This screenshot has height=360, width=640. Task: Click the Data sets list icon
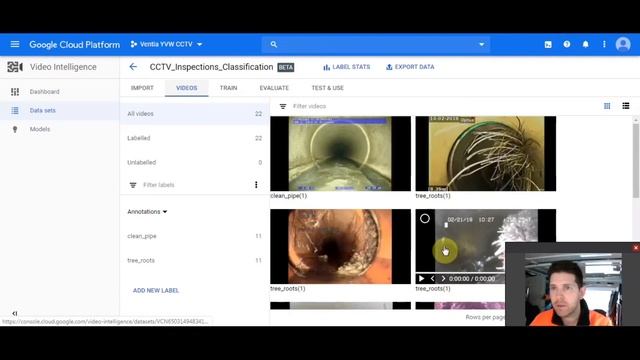click(15, 110)
